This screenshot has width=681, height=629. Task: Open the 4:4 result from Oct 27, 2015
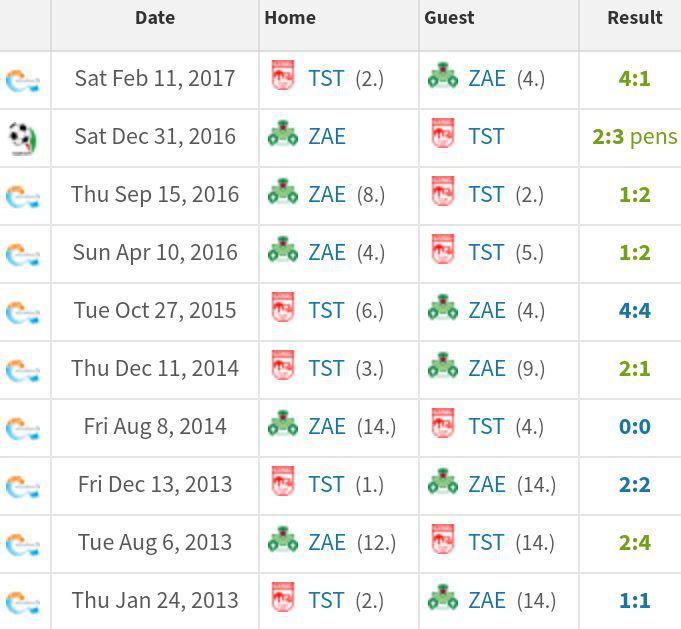[634, 311]
